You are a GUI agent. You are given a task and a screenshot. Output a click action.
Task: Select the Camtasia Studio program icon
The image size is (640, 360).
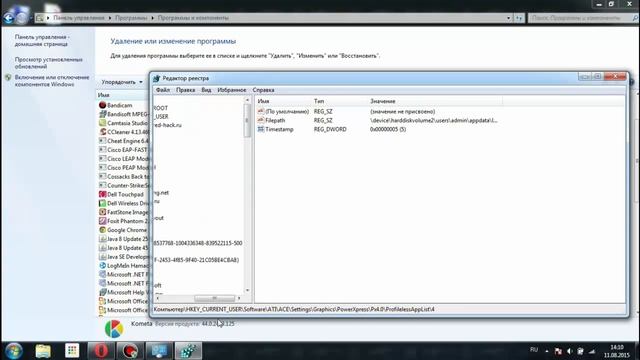(x=102, y=123)
